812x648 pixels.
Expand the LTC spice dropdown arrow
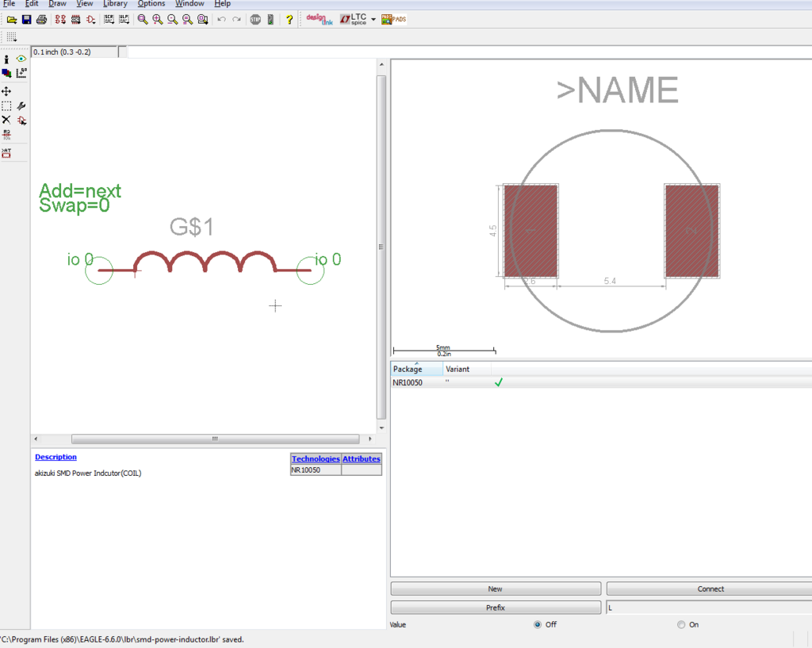tap(373, 20)
